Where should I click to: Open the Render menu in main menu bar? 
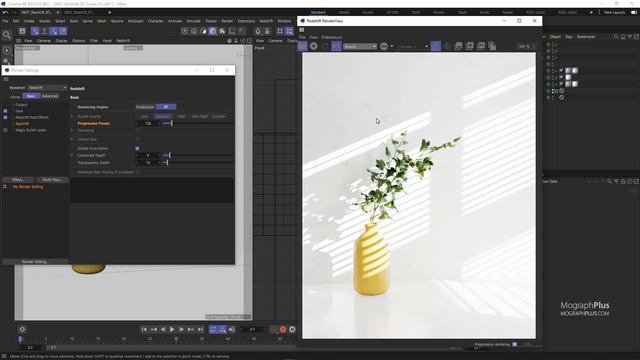[227, 21]
